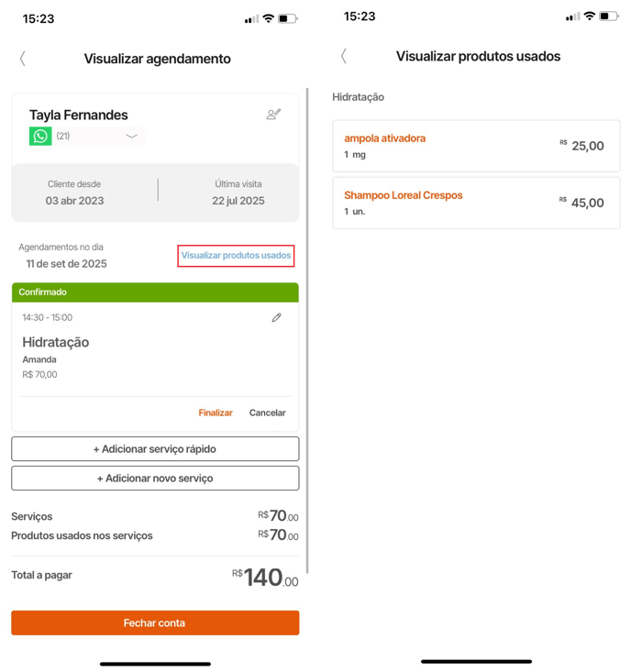631x672 pixels.
Task: Open the edit client profile icon
Action: (x=273, y=114)
